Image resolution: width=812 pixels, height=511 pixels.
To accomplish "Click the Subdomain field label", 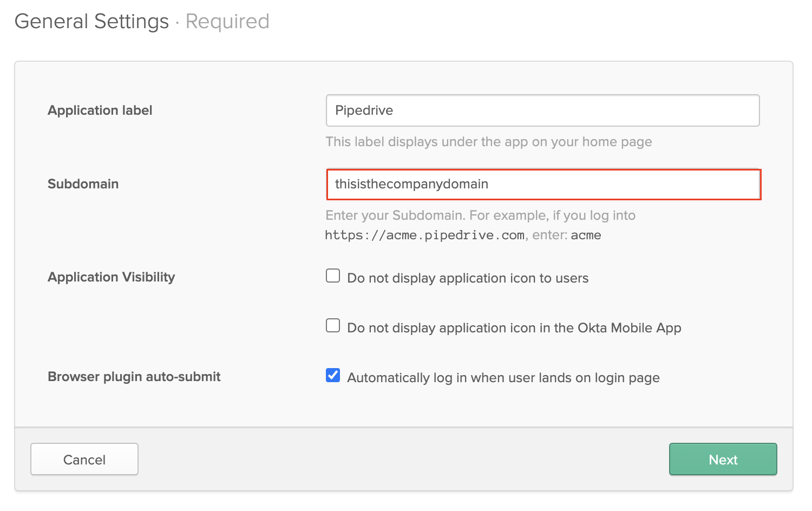I will pyautogui.click(x=83, y=184).
